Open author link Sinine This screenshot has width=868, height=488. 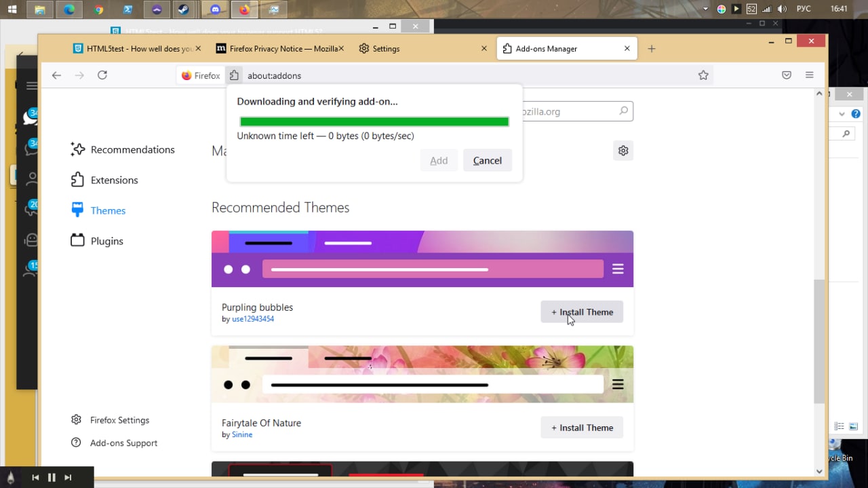(242, 434)
